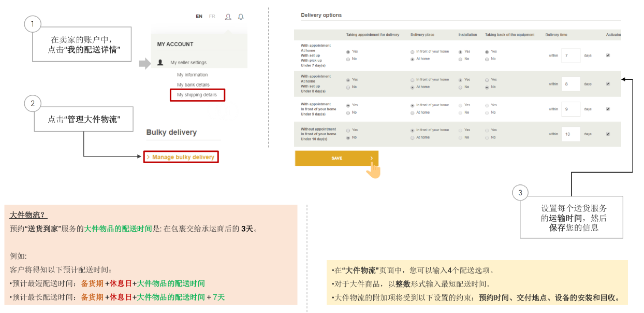This screenshot has width=644, height=313.
Task: Select In front of your home in first row
Action: tap(412, 52)
